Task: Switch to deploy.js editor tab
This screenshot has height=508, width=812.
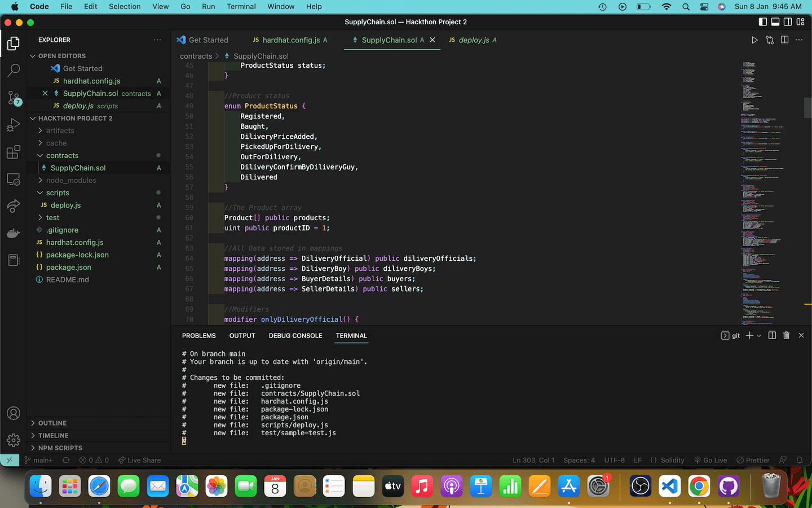Action: (x=473, y=40)
